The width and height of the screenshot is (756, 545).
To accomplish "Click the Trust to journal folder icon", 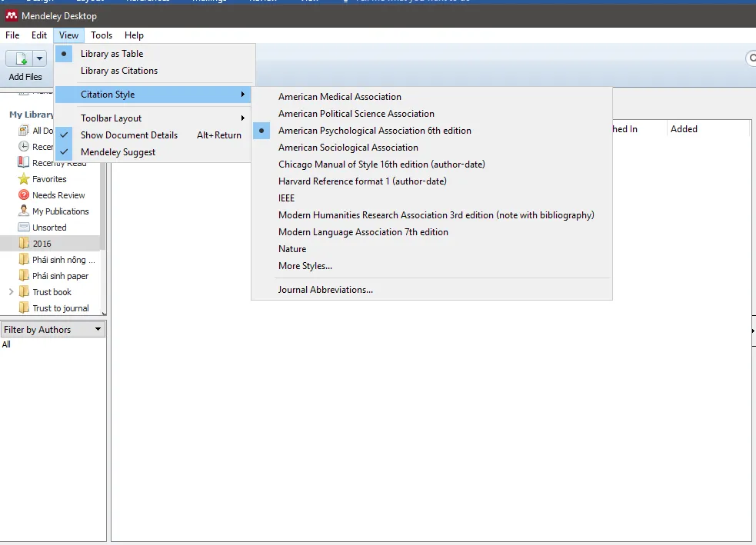I will [24, 308].
